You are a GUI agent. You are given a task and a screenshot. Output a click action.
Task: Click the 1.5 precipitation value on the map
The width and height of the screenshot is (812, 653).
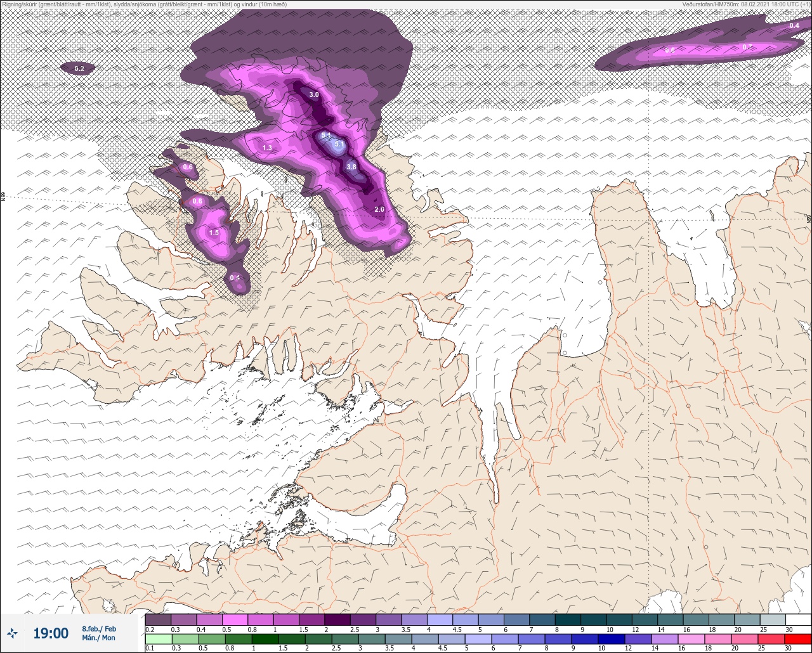[x=214, y=233]
